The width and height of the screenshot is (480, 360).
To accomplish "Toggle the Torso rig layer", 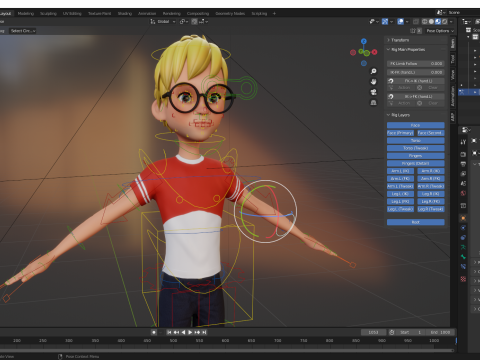I will pos(416,141).
